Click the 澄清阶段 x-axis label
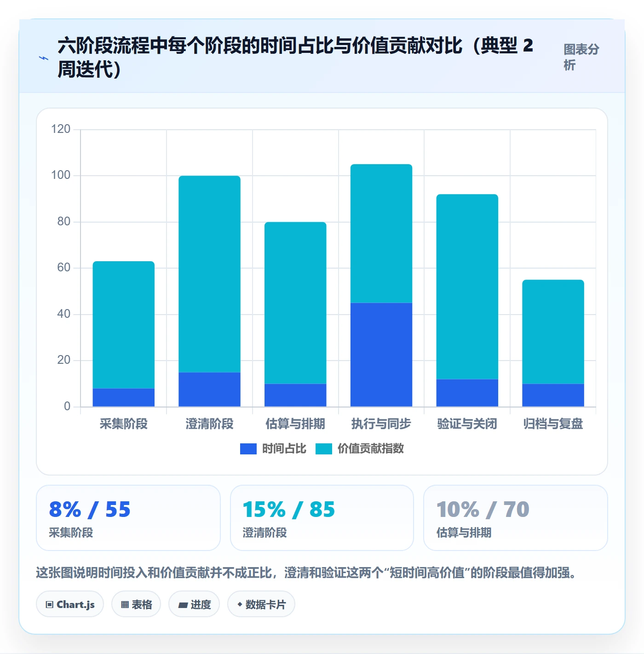The width and height of the screenshot is (644, 654). [x=209, y=424]
